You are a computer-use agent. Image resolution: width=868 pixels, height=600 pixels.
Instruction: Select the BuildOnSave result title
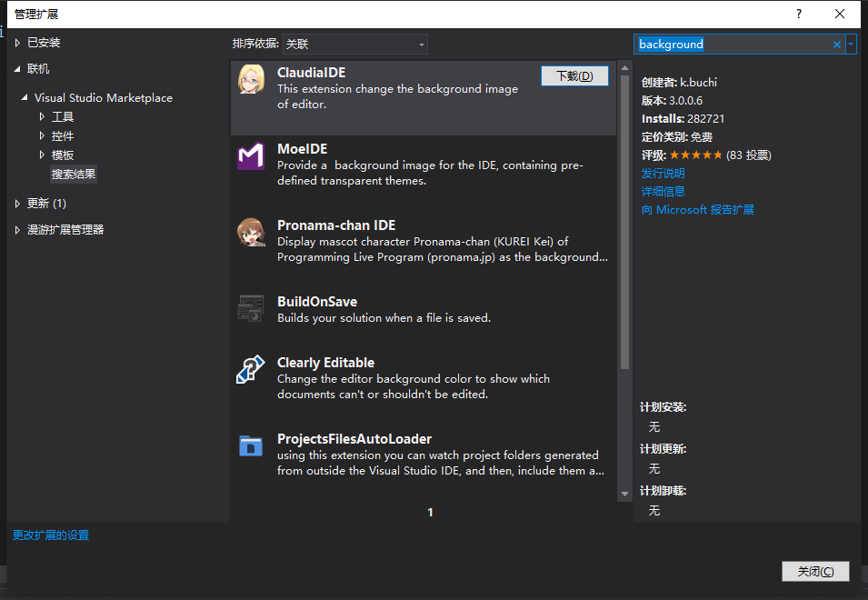pos(317,302)
